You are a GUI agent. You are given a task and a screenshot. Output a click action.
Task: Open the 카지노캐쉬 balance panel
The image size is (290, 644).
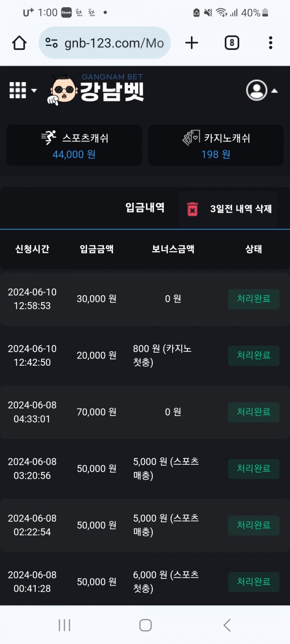[x=216, y=145]
